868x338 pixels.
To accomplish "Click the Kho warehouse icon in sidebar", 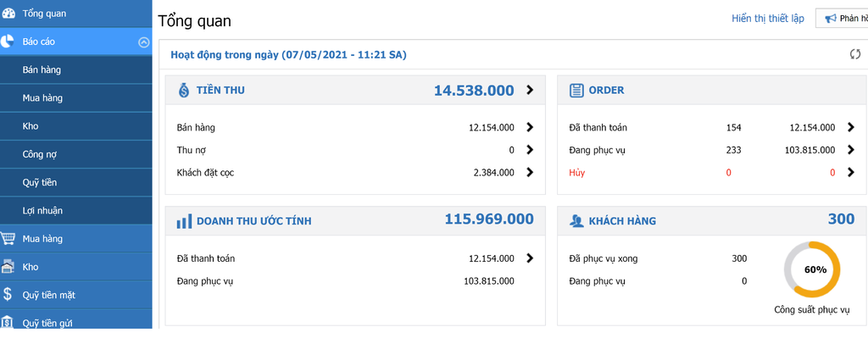I will coord(8,267).
